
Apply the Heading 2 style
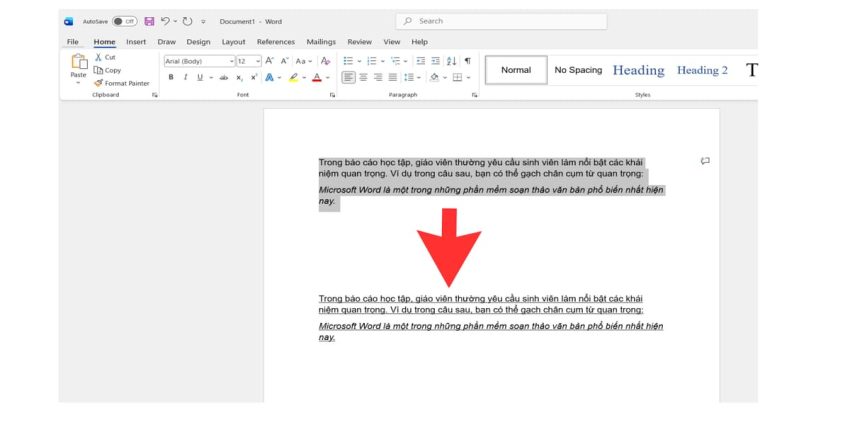[703, 70]
